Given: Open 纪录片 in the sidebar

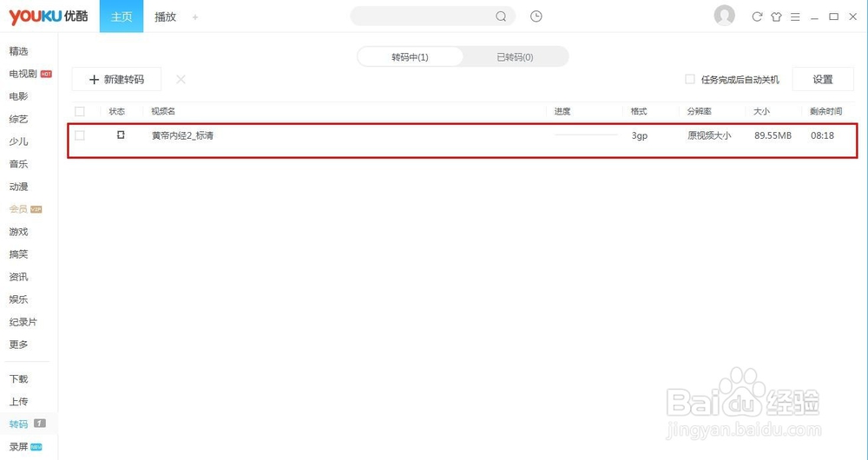Looking at the screenshot, I should click(x=23, y=322).
